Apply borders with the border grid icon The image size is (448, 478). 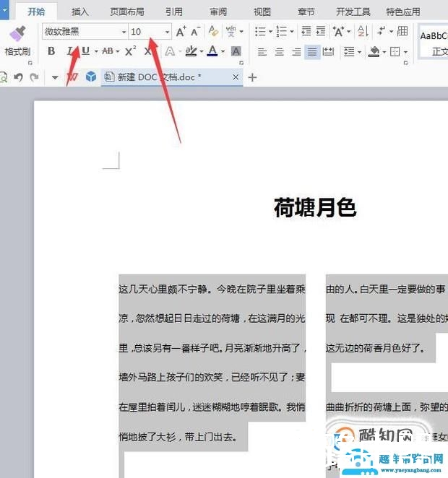coord(395,51)
